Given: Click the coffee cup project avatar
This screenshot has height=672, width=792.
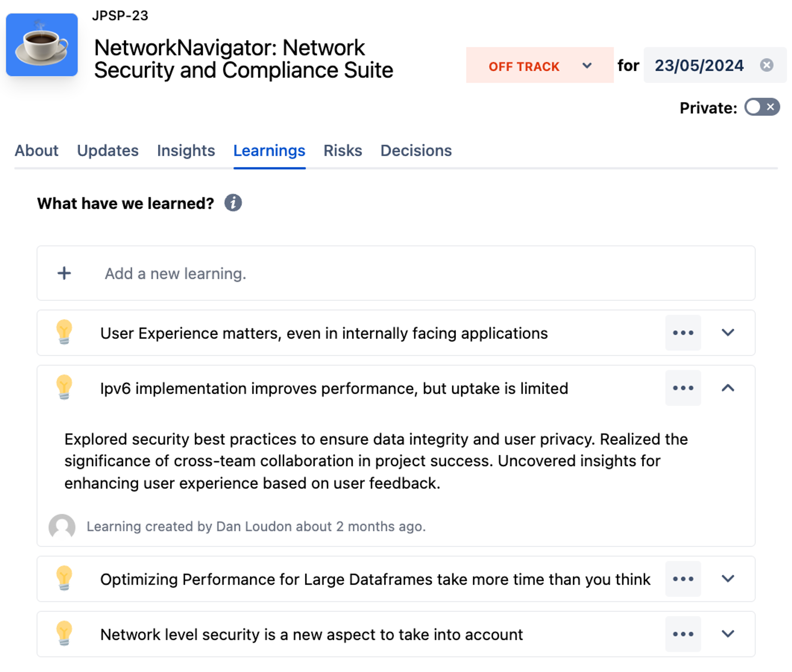Looking at the screenshot, I should 42,45.
